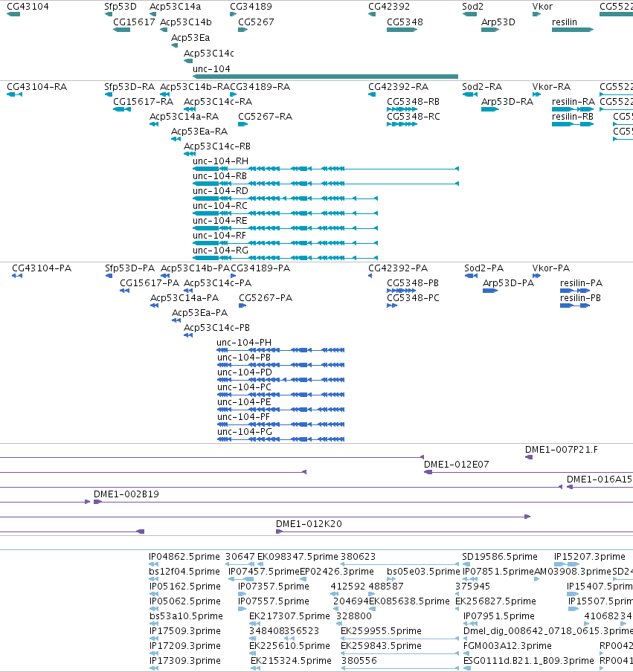
Task: Click the CG42392 gene label
Action: click(389, 7)
